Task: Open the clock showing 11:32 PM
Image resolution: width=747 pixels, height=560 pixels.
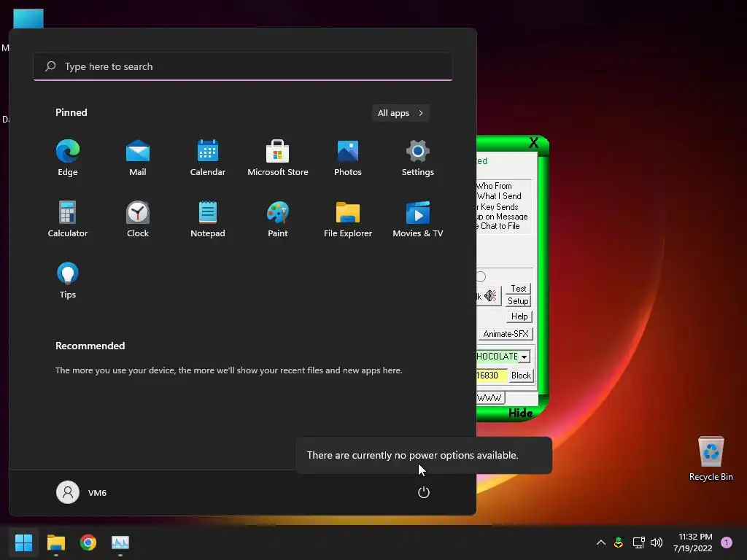Action: tap(693, 542)
